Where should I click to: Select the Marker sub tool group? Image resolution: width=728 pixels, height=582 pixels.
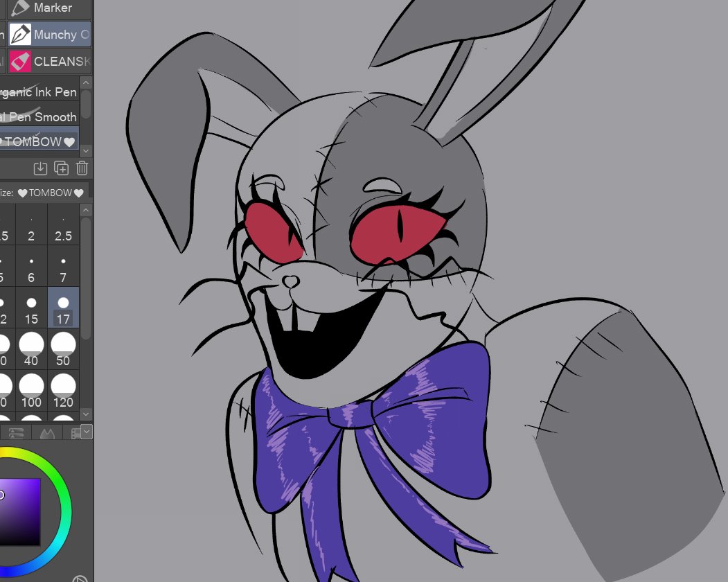49,8
